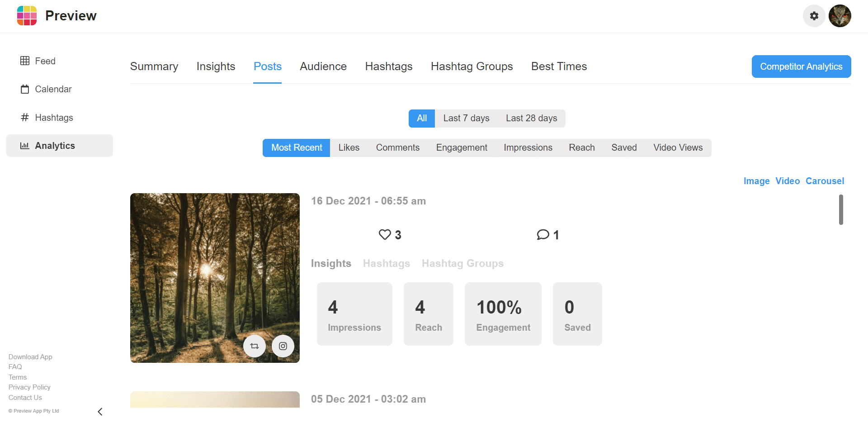
Task: Select the All time range filter
Action: [422, 119]
